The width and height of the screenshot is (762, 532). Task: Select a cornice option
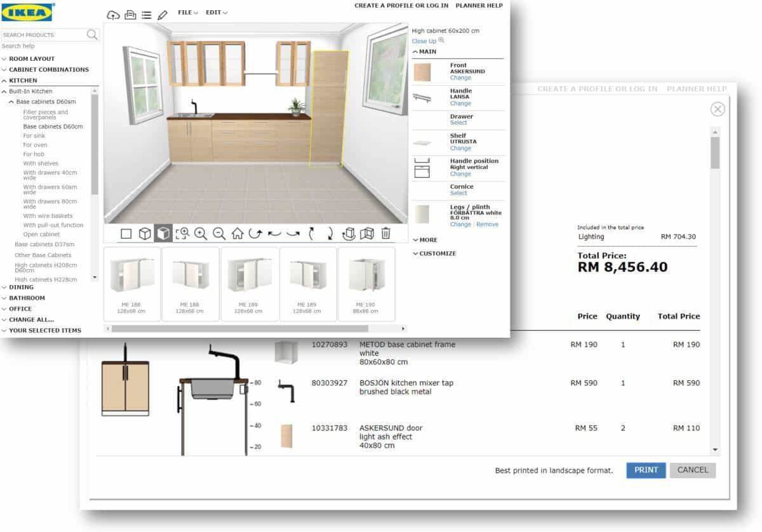pyautogui.click(x=458, y=193)
